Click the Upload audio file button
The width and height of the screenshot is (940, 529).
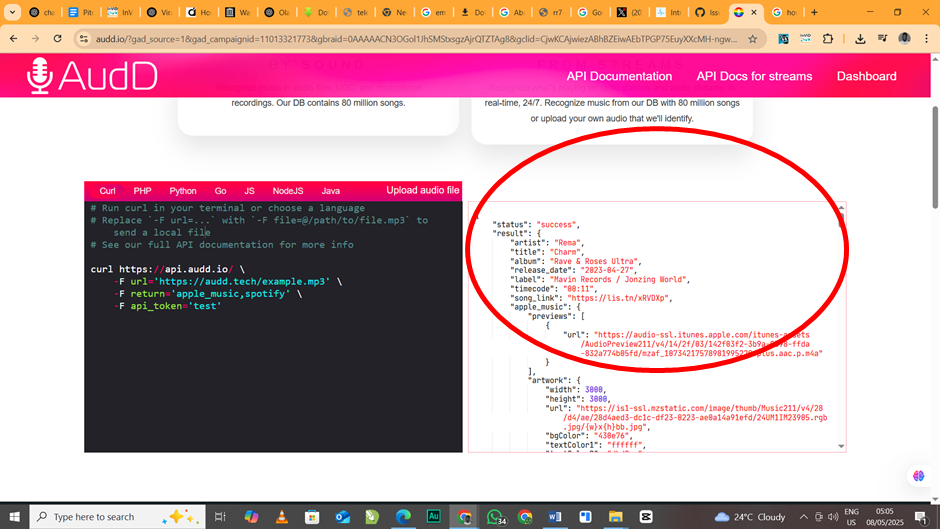(x=423, y=190)
